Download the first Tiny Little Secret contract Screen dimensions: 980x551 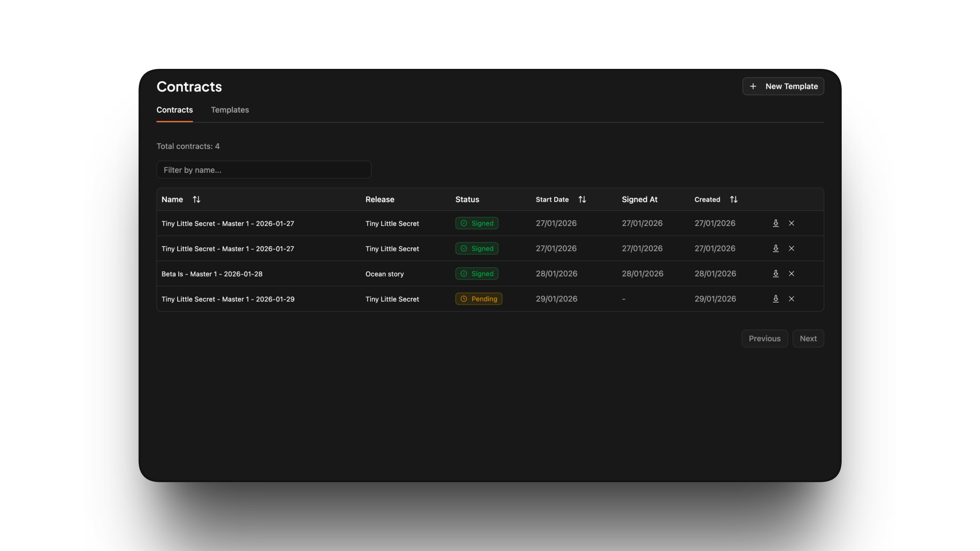(775, 223)
